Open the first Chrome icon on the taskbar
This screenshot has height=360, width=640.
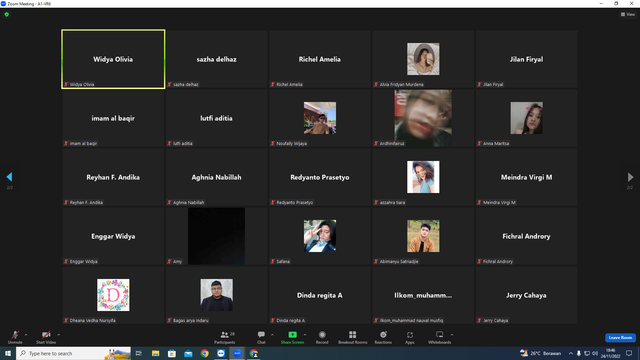(x=204, y=353)
